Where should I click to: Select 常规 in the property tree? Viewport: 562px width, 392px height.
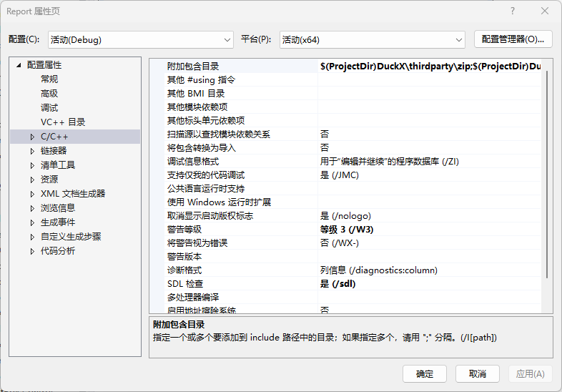[x=49, y=79]
